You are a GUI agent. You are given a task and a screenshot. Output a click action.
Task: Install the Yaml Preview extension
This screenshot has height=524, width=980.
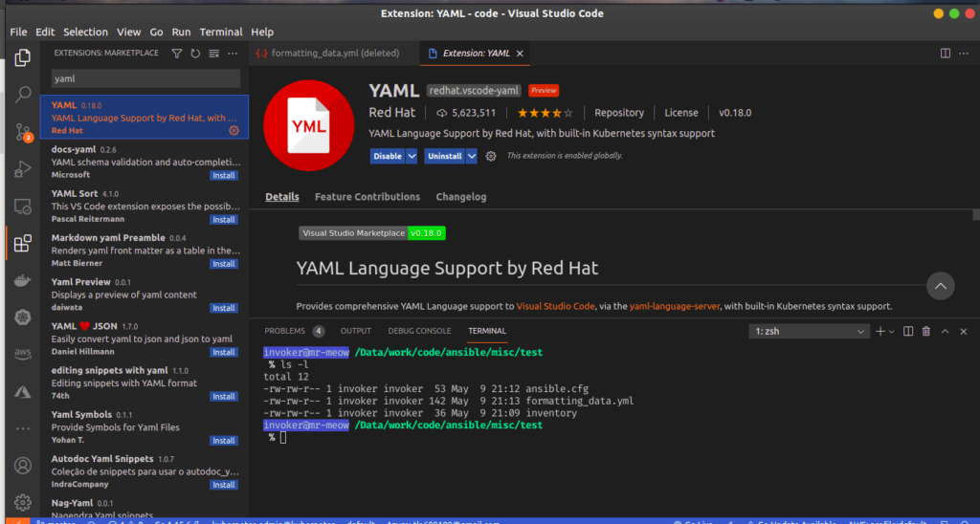coord(224,308)
